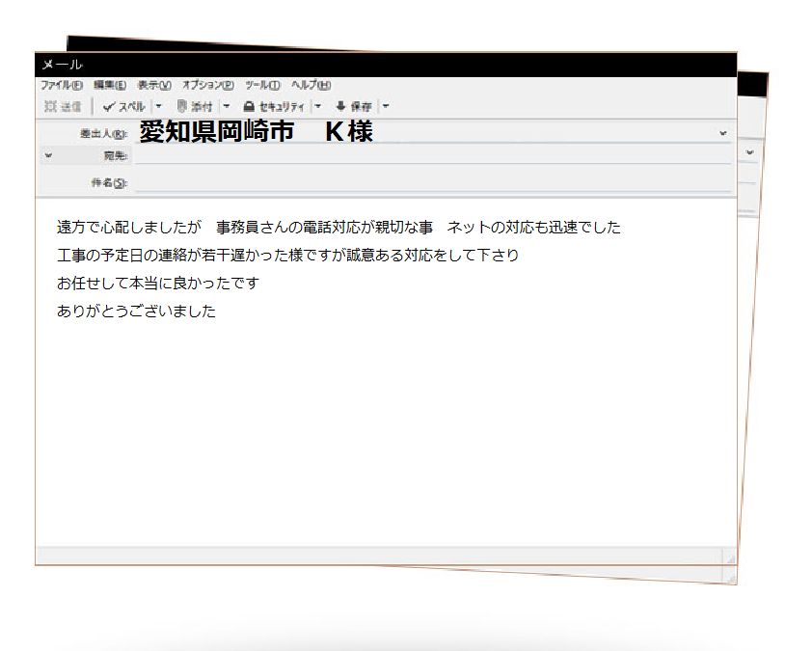Open the 差出人 sender selection dropdown
Screen dimensions: 812x651
(721, 133)
